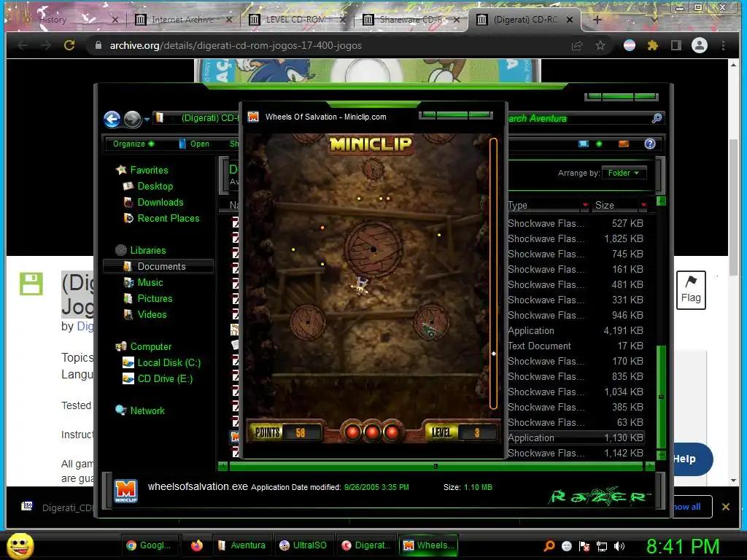This screenshot has width=747, height=560.
Task: Click the Size column header
Action: tap(614, 205)
